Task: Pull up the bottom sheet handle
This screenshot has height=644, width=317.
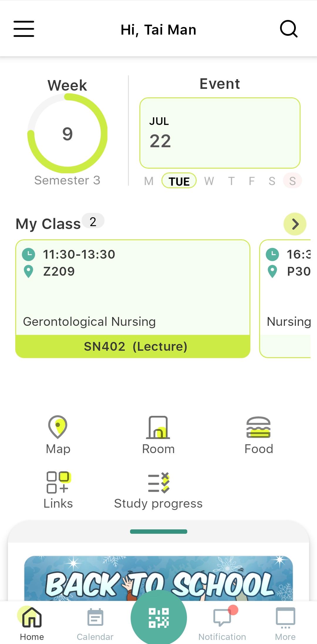Action: pos(158,531)
